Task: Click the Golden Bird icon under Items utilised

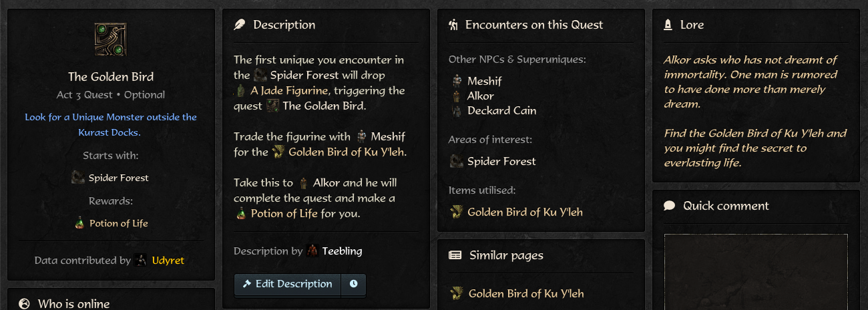Action: (x=457, y=212)
